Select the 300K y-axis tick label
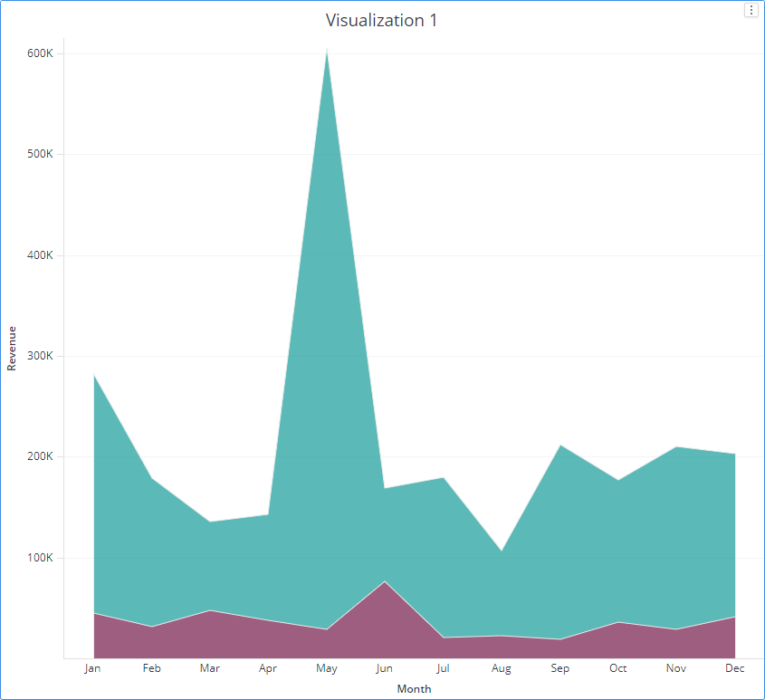Viewport: 765px width, 700px height. coord(41,356)
